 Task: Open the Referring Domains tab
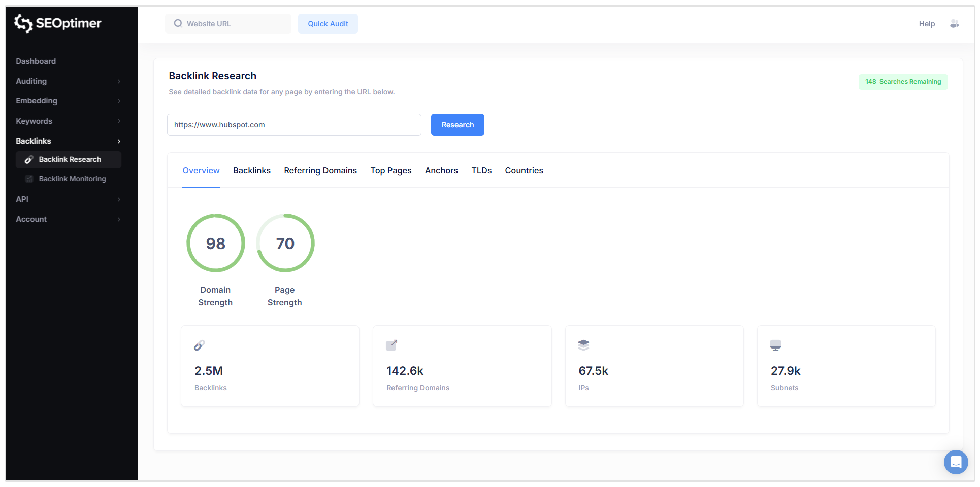coord(320,170)
